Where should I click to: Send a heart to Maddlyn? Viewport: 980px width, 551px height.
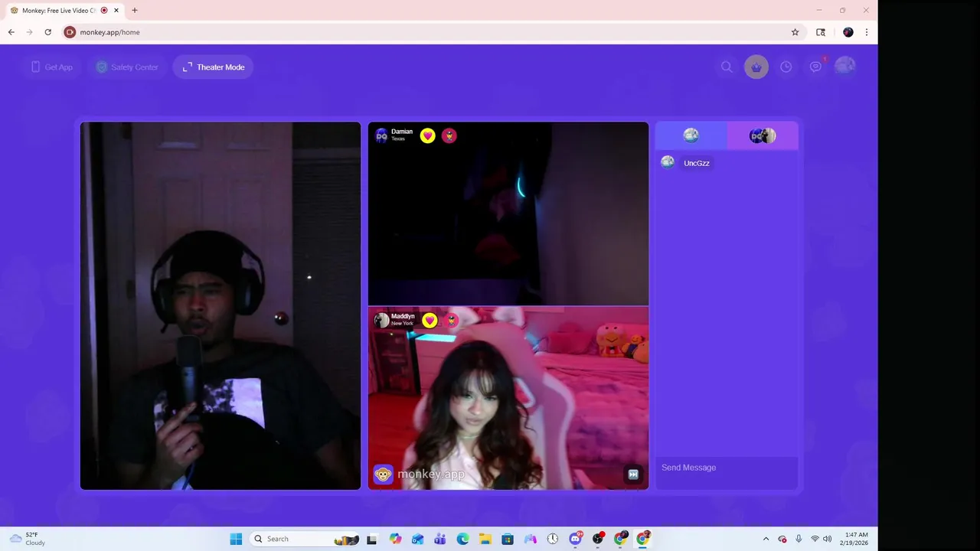[430, 321]
